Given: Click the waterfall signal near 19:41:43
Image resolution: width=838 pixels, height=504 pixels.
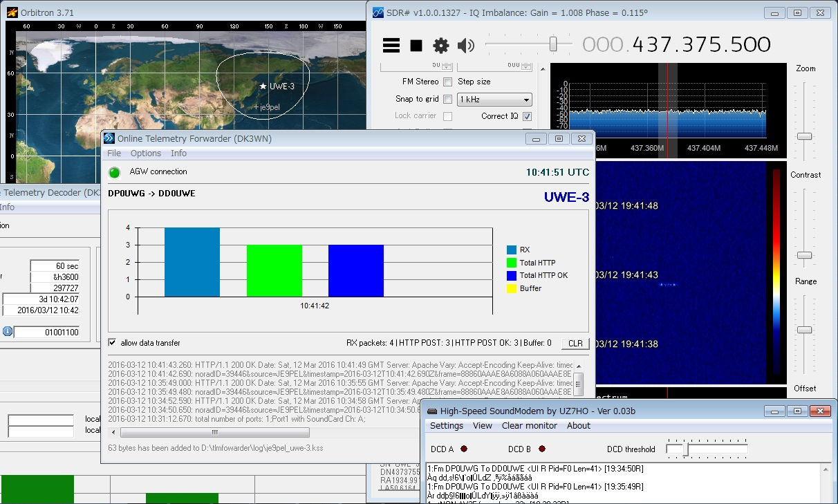Looking at the screenshot, I should [x=667, y=284].
